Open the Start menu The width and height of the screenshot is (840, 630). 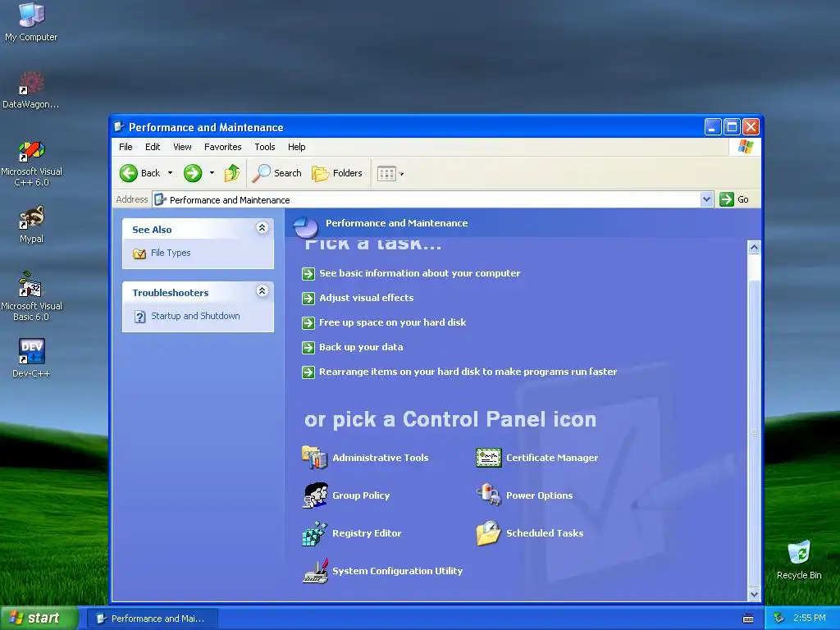(39, 619)
